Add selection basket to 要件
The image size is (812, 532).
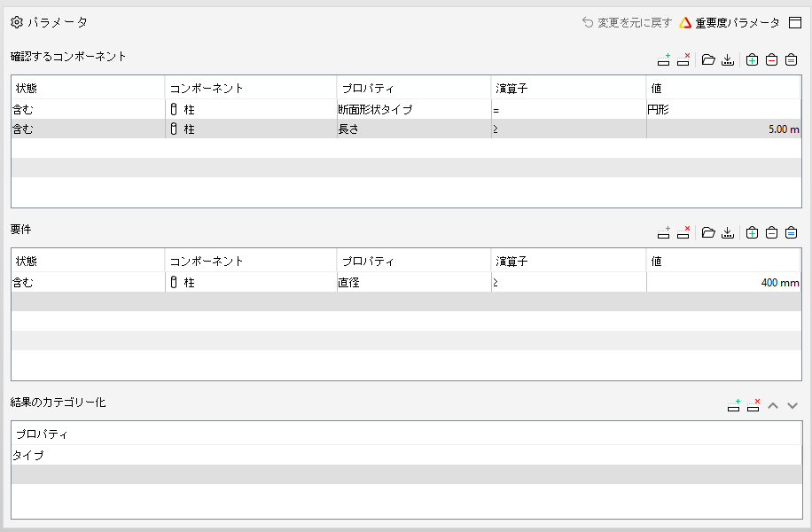click(752, 232)
